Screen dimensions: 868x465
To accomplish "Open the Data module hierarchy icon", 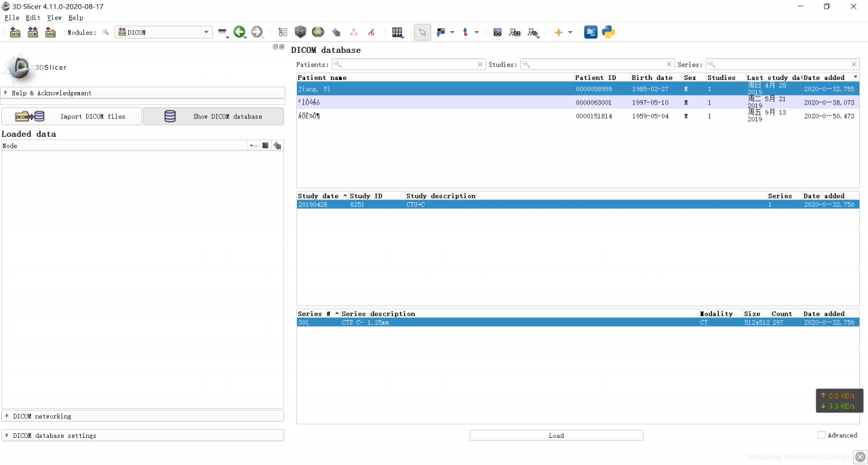I will [x=283, y=32].
